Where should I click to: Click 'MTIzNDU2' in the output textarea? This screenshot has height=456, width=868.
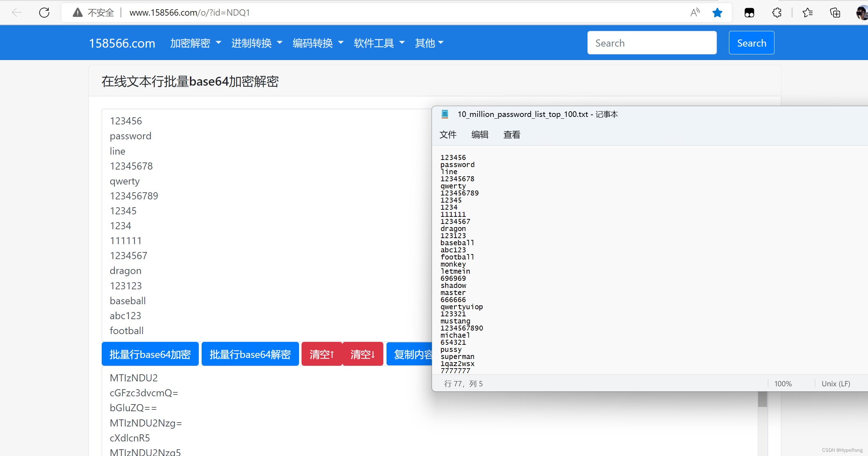[134, 378]
